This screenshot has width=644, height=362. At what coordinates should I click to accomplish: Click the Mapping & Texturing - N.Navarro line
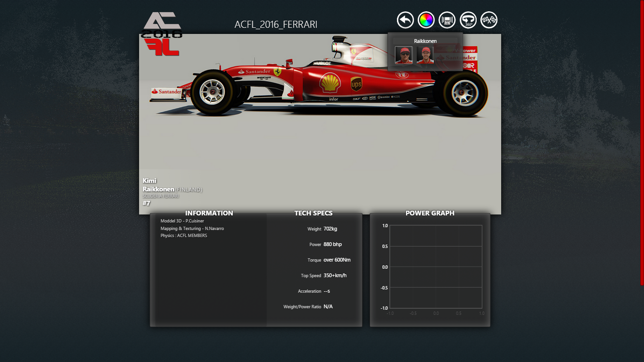(192, 228)
